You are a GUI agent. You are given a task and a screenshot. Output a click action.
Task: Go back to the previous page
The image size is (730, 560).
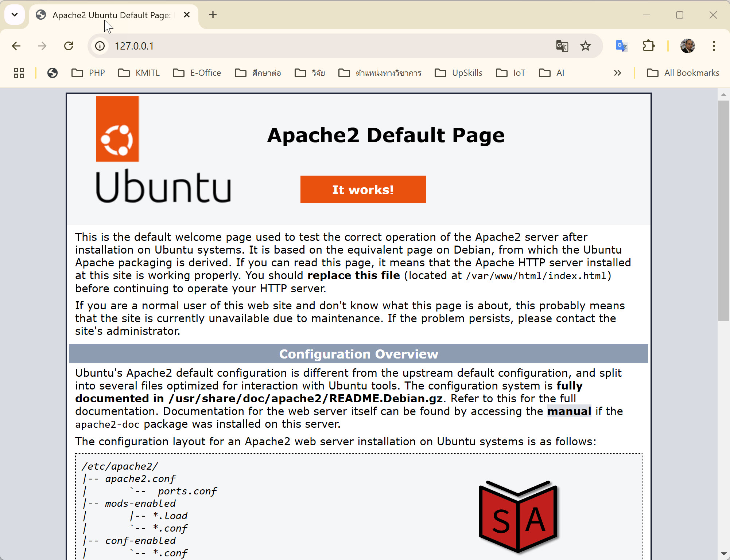coord(16,46)
